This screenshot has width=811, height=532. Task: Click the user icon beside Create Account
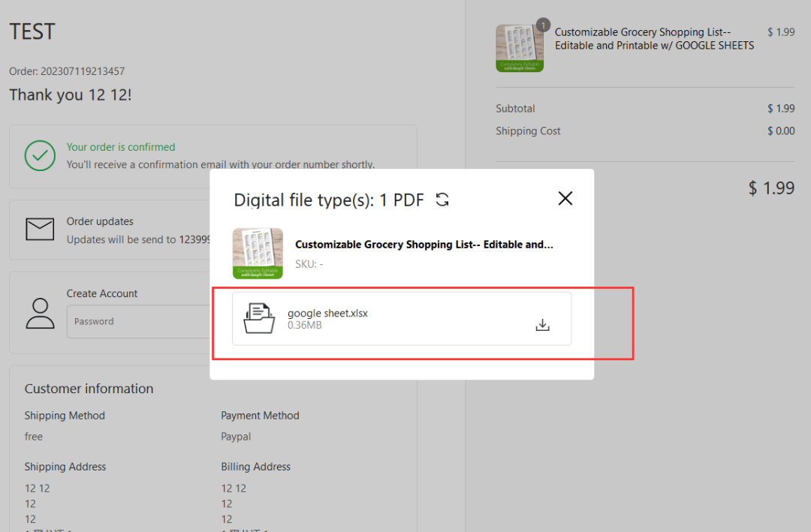tap(40, 314)
